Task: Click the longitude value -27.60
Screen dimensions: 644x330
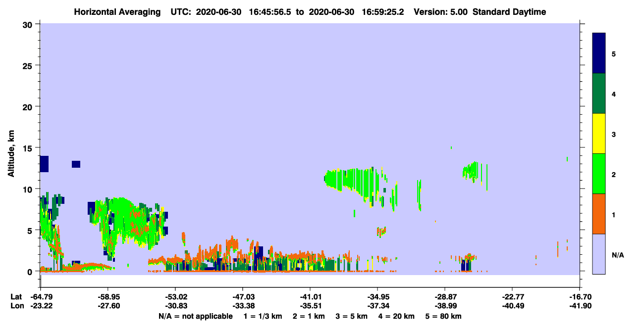Action: pos(108,306)
